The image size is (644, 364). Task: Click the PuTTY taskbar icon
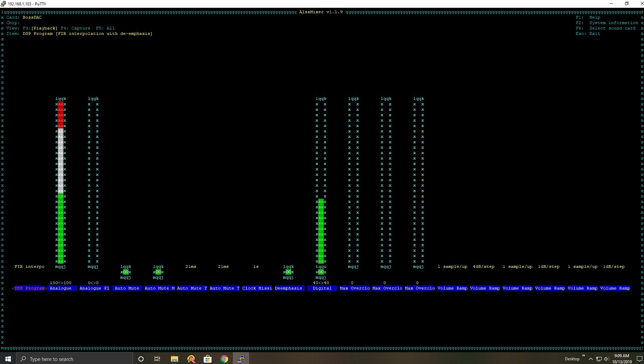click(241, 359)
